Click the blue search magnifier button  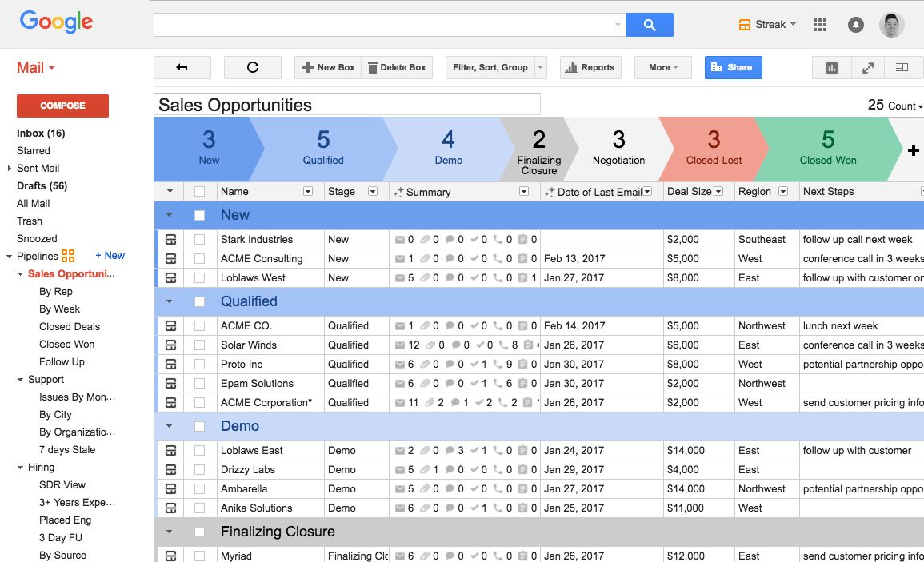(649, 25)
